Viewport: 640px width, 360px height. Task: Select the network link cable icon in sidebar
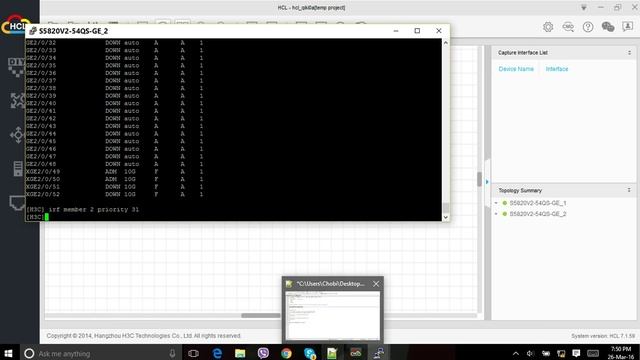[x=17, y=202]
